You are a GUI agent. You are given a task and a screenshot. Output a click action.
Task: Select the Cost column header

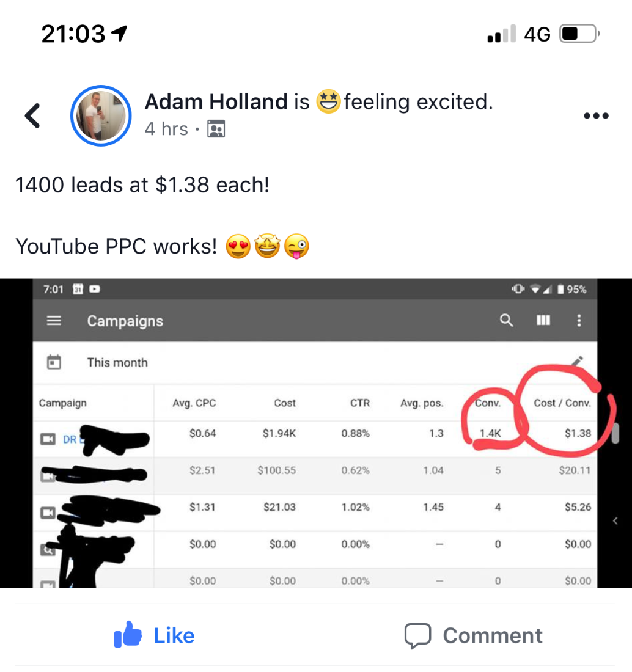285,403
